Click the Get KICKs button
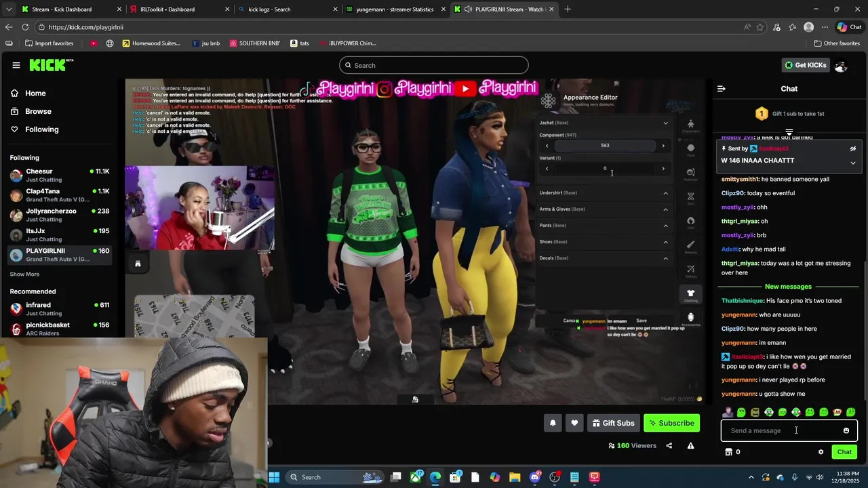The width and height of the screenshot is (868, 488). tap(806, 65)
